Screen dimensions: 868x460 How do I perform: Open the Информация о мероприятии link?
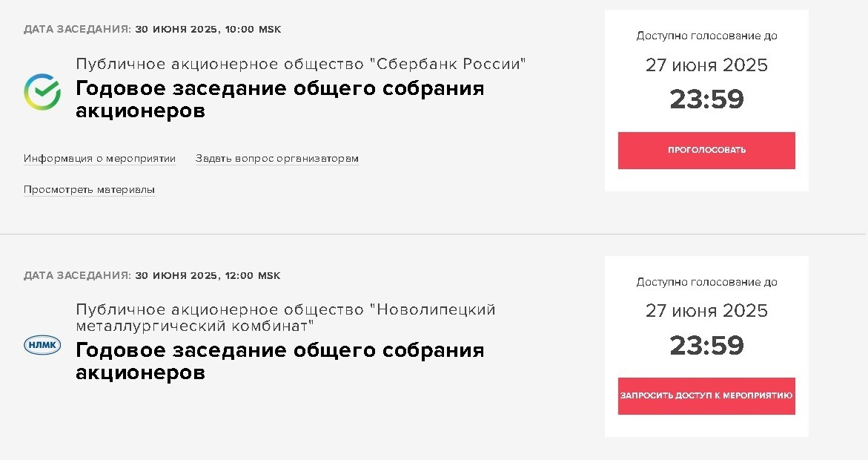click(x=99, y=159)
